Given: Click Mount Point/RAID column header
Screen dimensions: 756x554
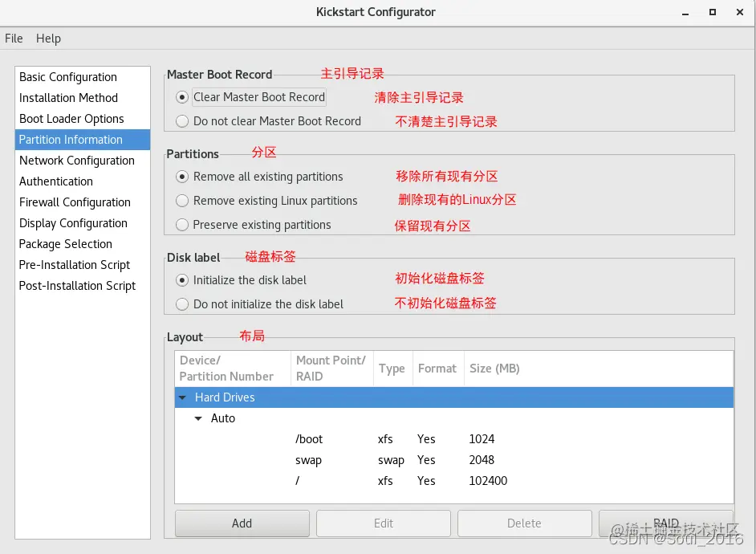Looking at the screenshot, I should point(332,369).
